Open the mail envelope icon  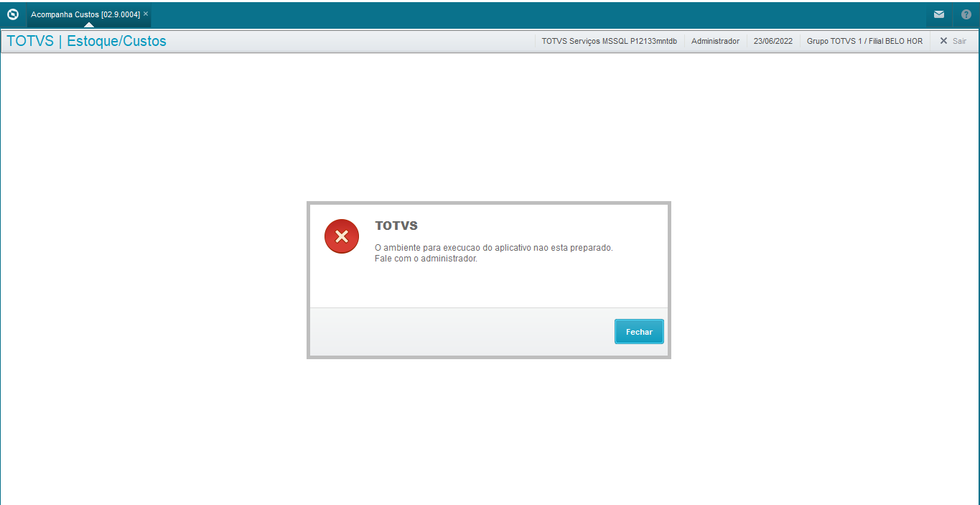pos(938,14)
